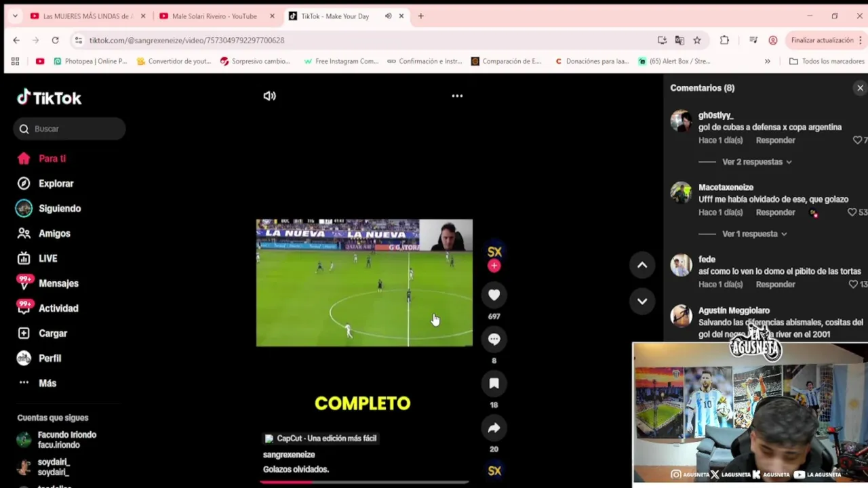The image size is (868, 488).
Task: Seek using the red video progress bar
Action: click(364, 482)
